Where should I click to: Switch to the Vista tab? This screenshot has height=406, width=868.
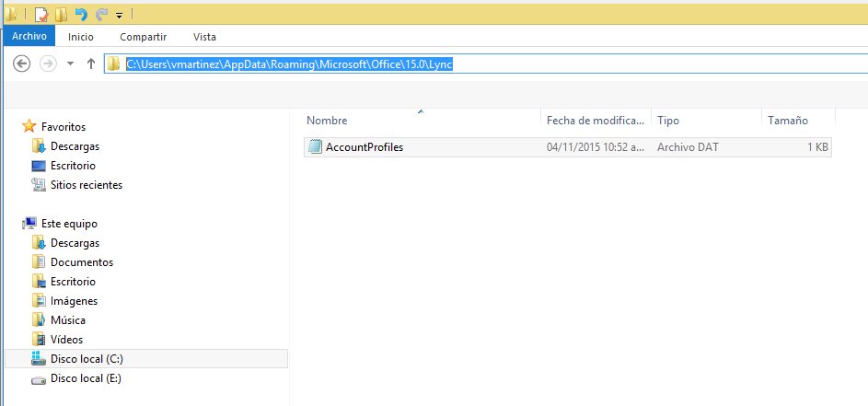coord(204,37)
